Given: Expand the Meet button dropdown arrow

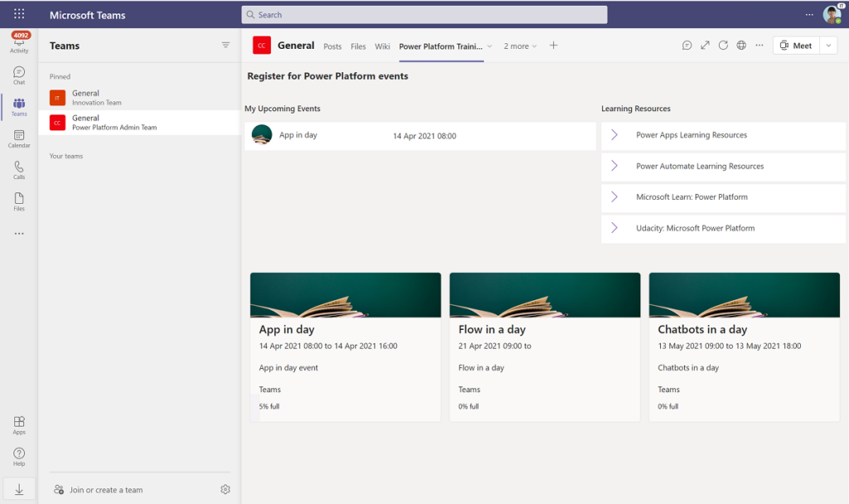Looking at the screenshot, I should pyautogui.click(x=829, y=46).
